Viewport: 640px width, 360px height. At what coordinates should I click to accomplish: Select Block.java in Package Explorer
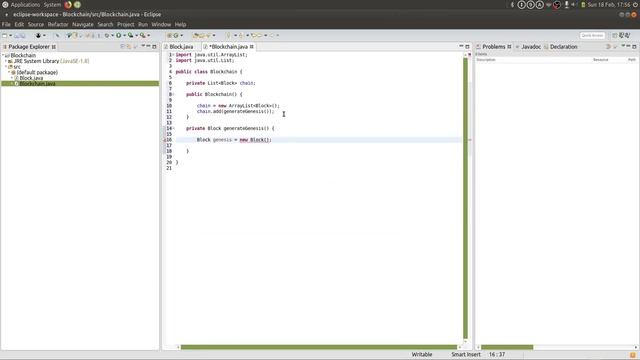point(31,78)
